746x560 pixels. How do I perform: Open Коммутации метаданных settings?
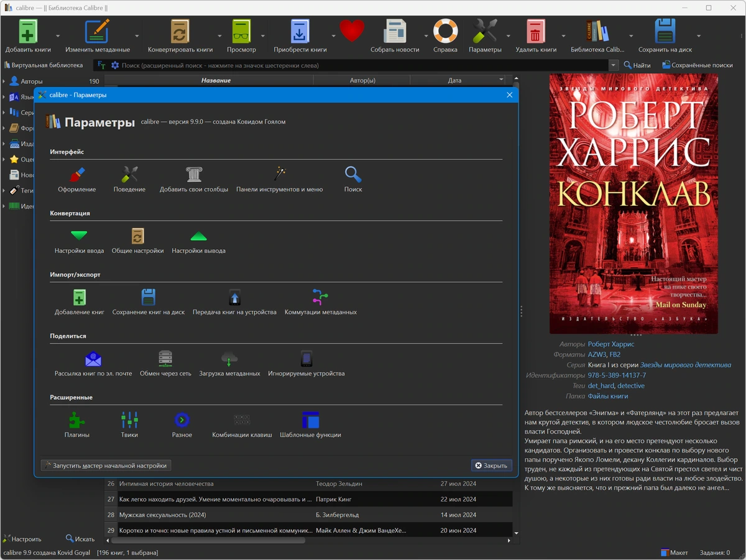pos(320,302)
